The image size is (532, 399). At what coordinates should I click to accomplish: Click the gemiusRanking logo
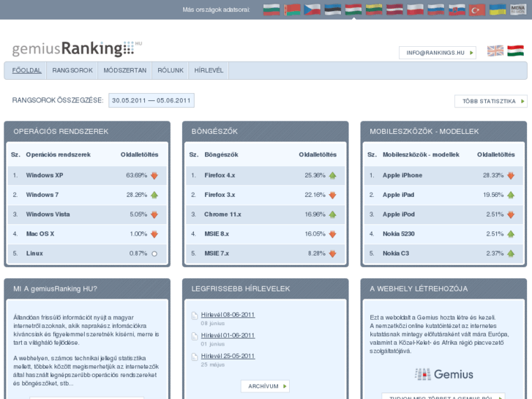coord(77,48)
